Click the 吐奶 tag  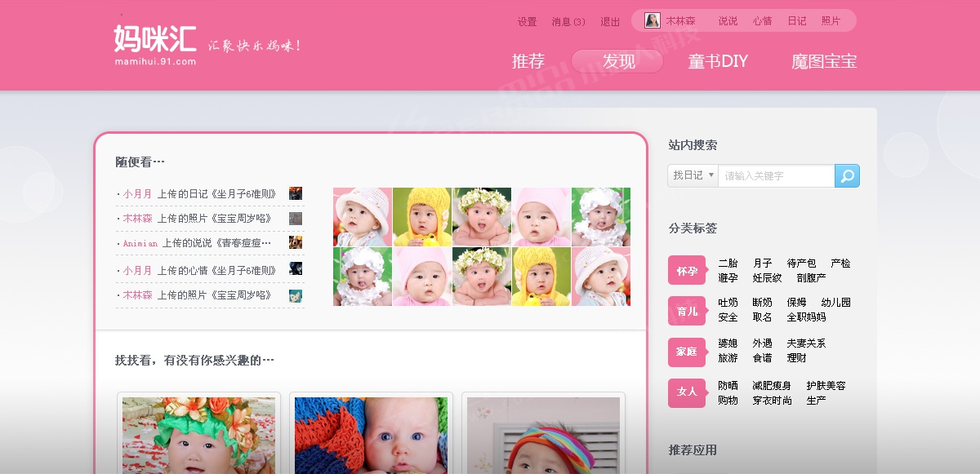[x=728, y=303]
